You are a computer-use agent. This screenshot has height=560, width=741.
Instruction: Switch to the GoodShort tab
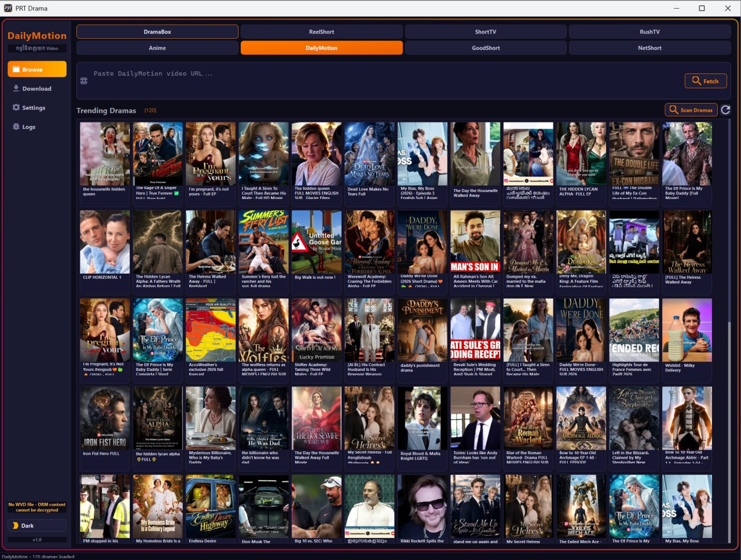(486, 48)
